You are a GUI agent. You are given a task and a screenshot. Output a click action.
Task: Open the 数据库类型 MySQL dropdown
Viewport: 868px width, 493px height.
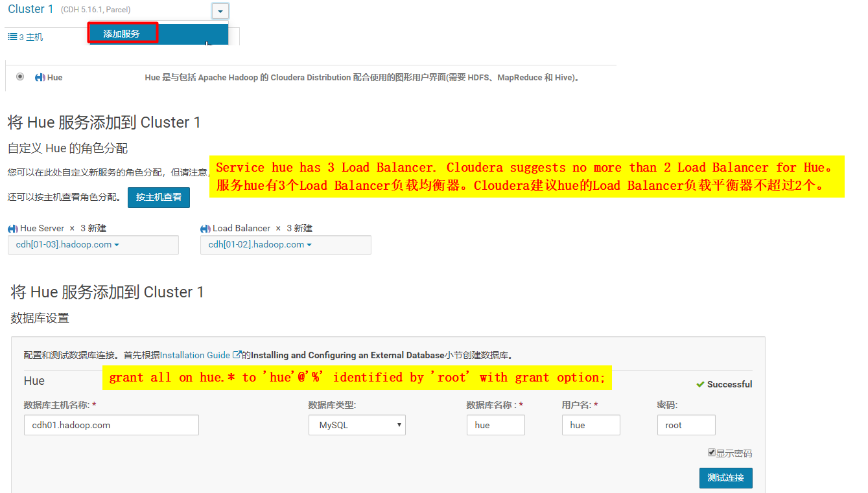pos(357,426)
